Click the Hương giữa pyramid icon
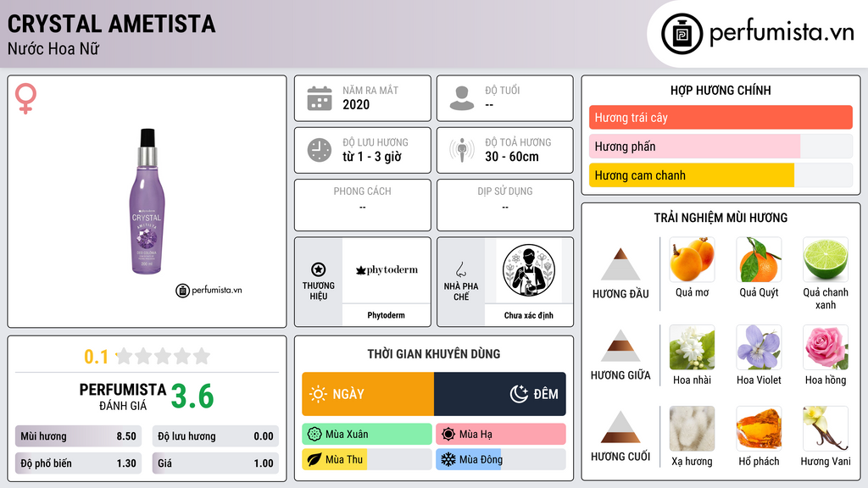 620,346
